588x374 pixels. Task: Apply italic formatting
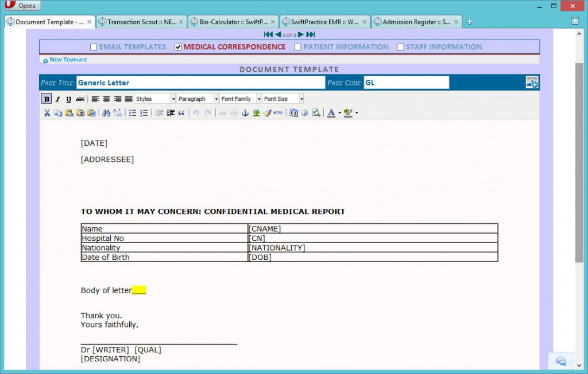tap(57, 98)
